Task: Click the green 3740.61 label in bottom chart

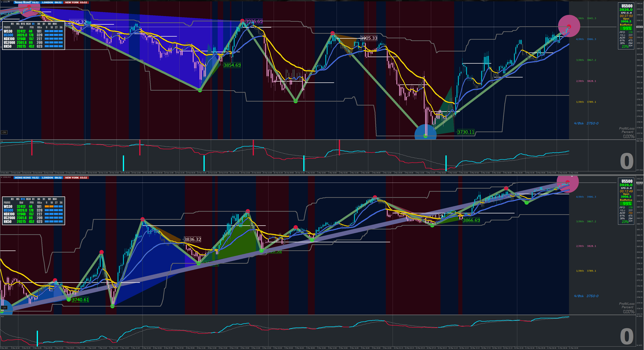Action: coord(80,300)
